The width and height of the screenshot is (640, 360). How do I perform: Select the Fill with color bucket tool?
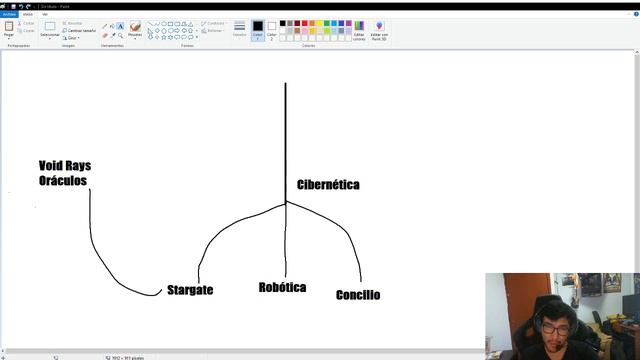tap(112, 26)
